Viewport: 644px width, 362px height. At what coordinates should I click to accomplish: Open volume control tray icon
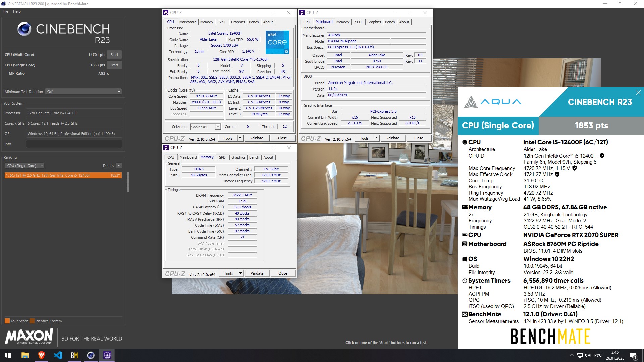[x=588, y=355]
